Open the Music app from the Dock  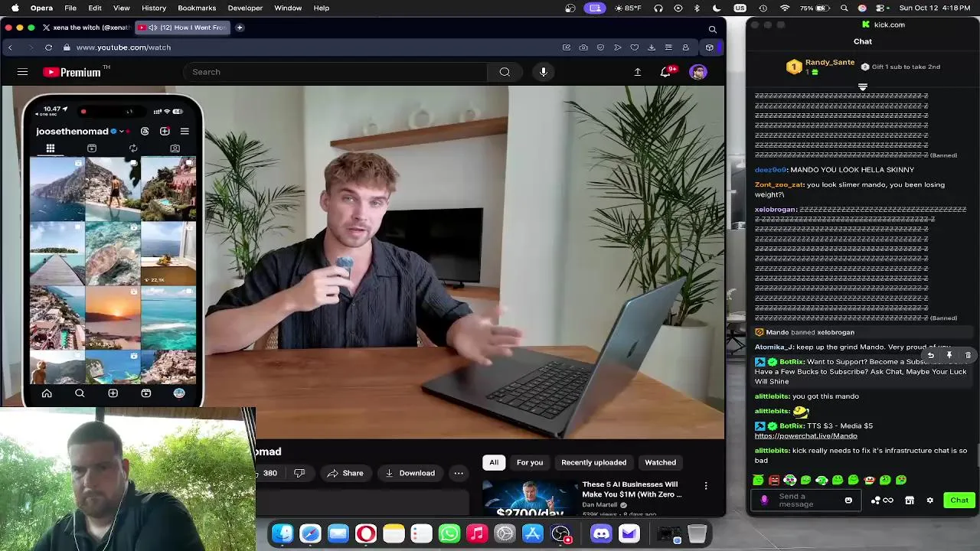click(x=477, y=533)
